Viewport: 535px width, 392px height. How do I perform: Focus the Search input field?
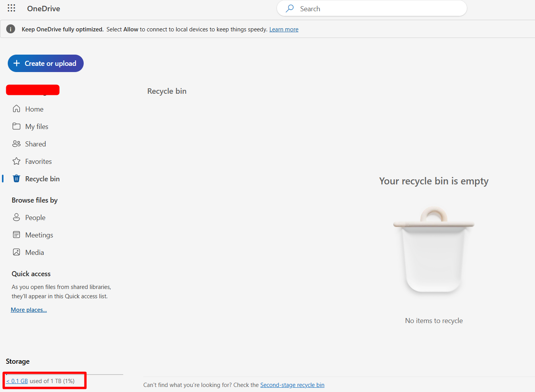click(372, 9)
